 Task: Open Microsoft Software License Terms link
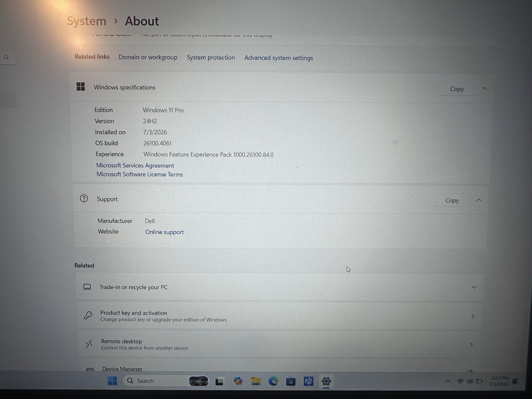[140, 174]
